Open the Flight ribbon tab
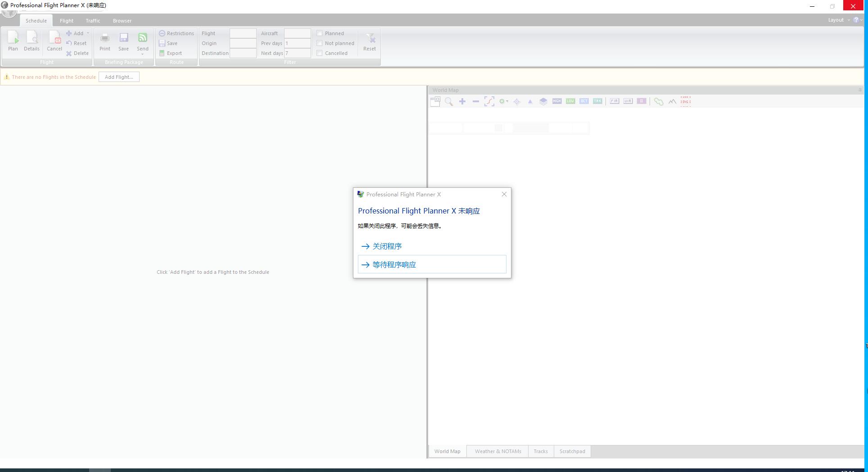Viewport: 868px width, 472px height. coord(67,21)
